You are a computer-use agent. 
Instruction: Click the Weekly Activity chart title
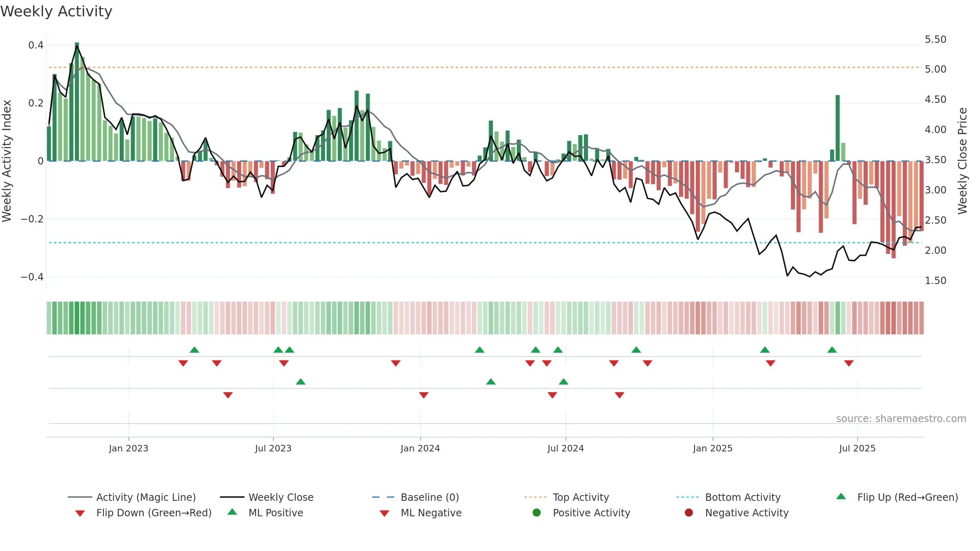(x=56, y=11)
